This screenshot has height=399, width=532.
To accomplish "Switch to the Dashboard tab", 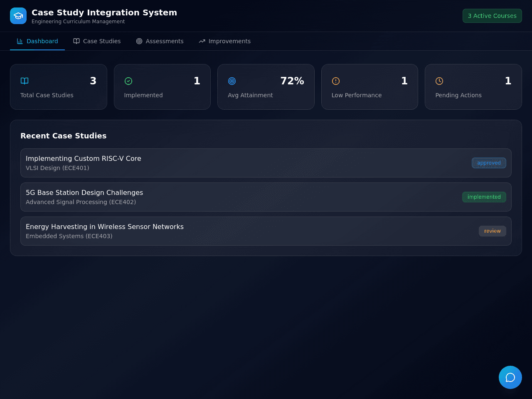I will pyautogui.click(x=37, y=41).
